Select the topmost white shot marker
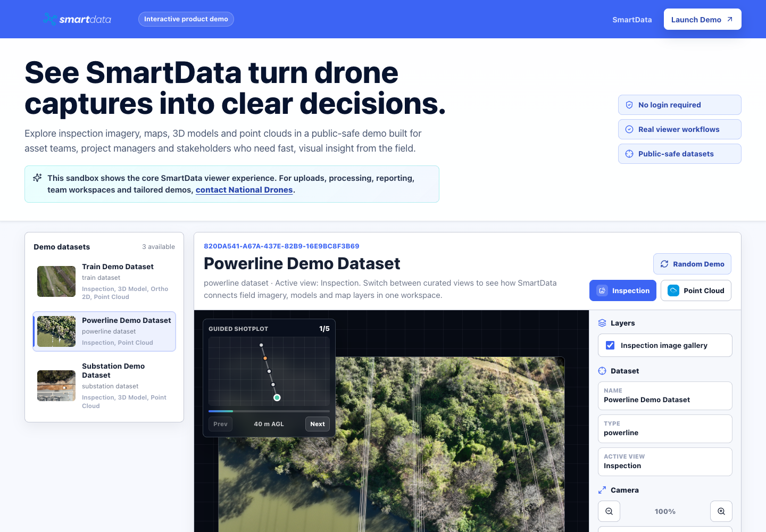The height and width of the screenshot is (532, 766). point(261,345)
